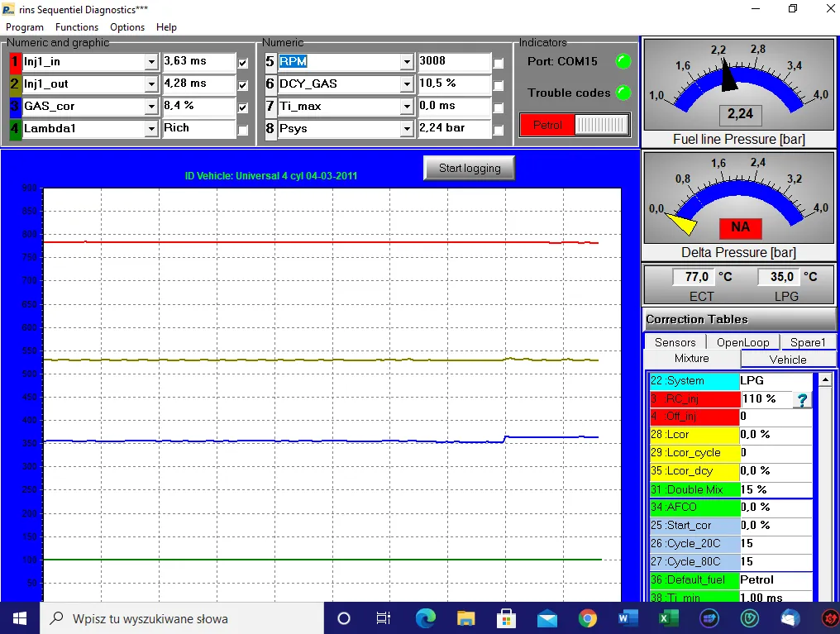Image resolution: width=840 pixels, height=634 pixels.
Task: Click the Off_inj value field
Action: [776, 417]
